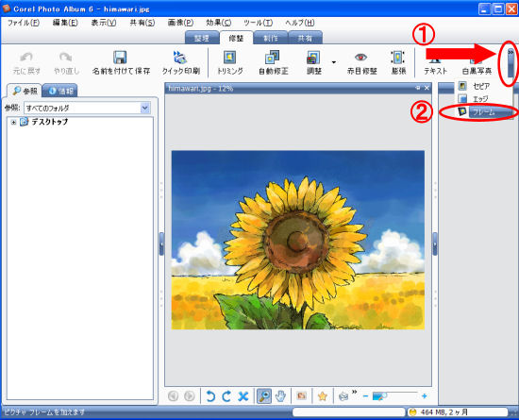Rotate the image clockwise

click(226, 395)
